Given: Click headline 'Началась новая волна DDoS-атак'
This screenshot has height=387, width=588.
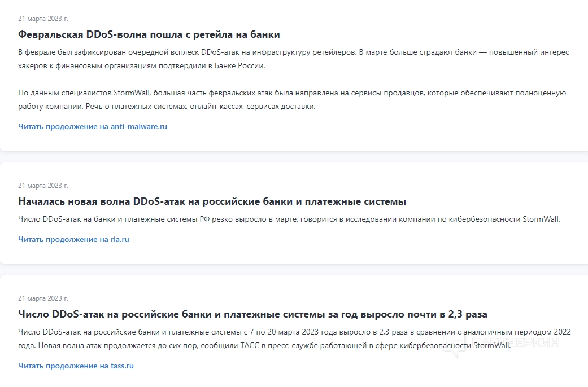Looking at the screenshot, I should point(212,201).
